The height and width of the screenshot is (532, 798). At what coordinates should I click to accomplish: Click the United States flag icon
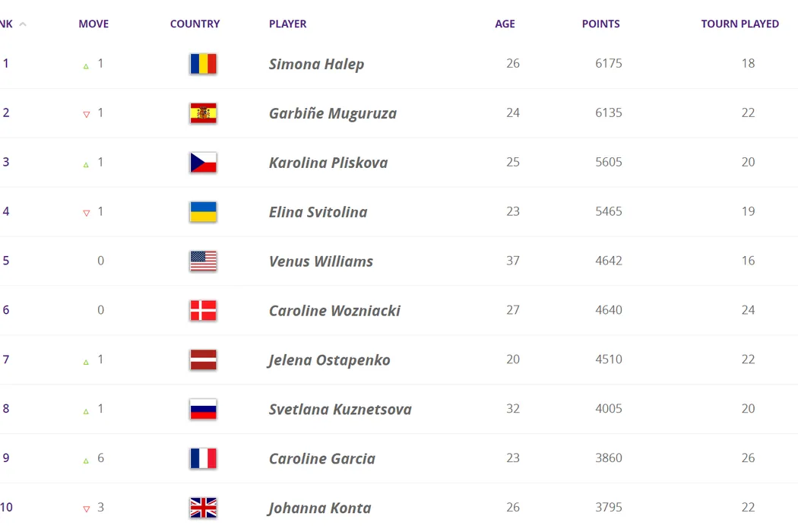(x=203, y=261)
